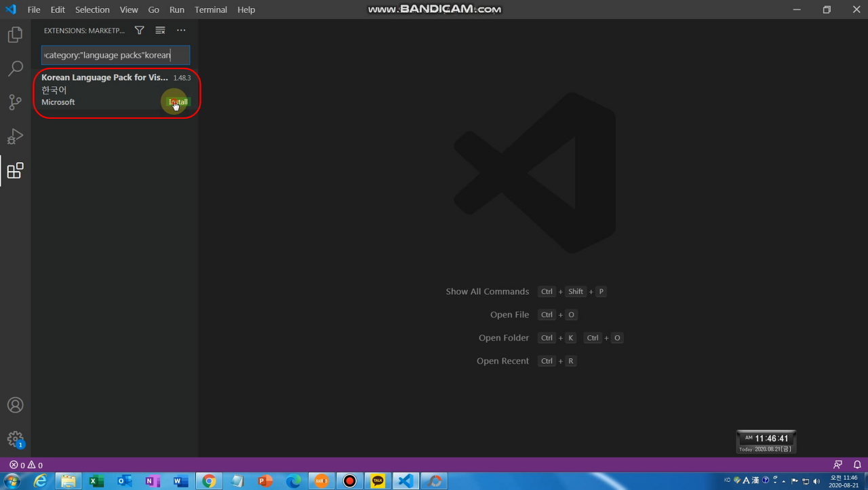Open the Terminal menu
This screenshot has width=868, height=490.
click(211, 10)
